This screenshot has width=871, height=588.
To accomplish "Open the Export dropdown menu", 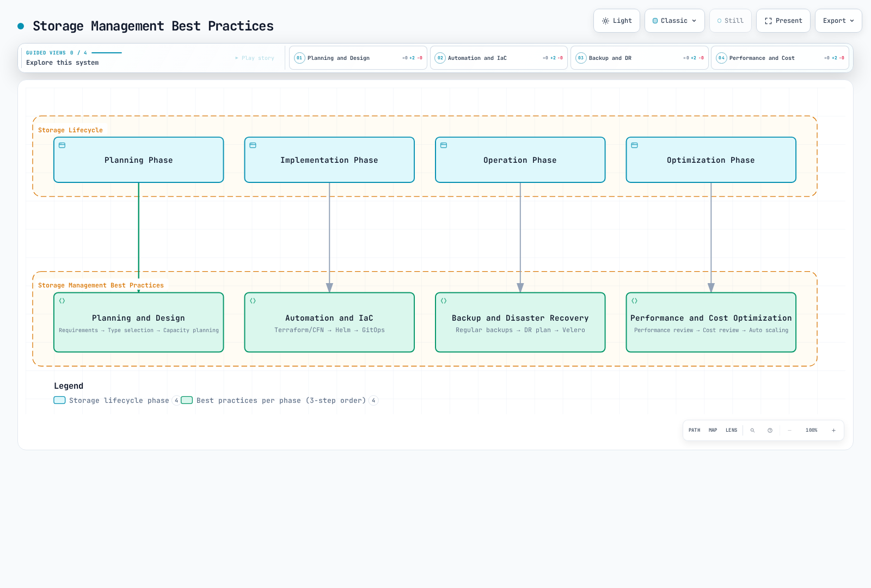I will tap(838, 21).
